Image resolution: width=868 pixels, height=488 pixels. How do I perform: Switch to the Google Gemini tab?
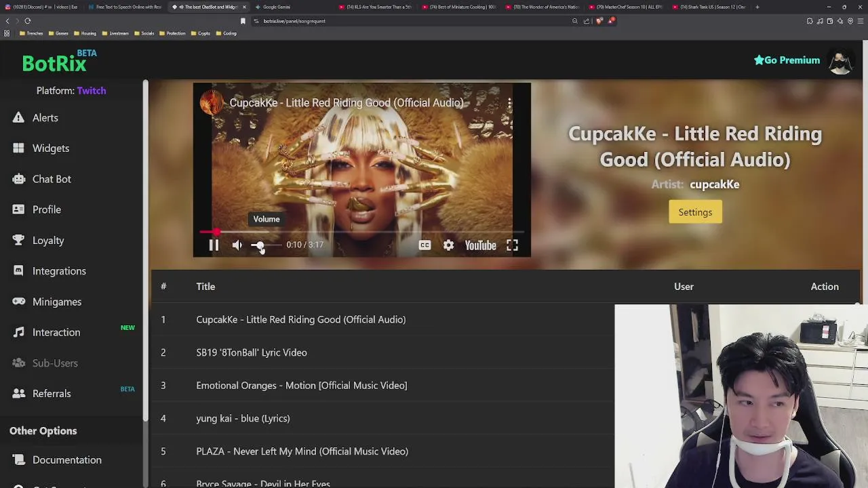coord(293,7)
